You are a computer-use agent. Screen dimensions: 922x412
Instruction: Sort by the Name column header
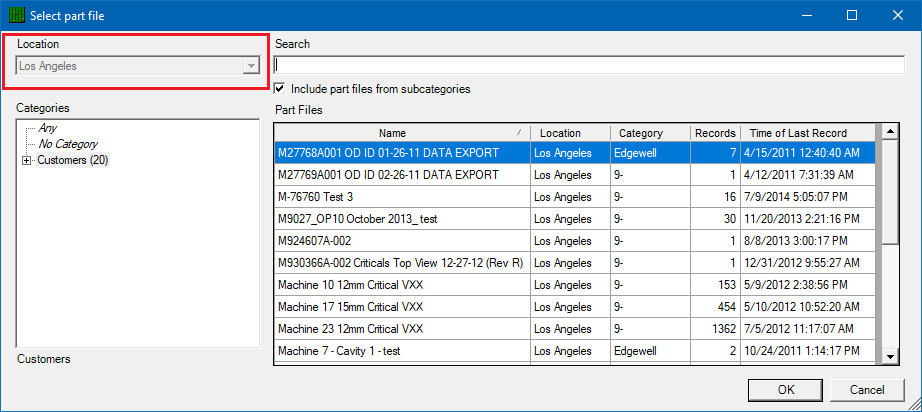[403, 133]
